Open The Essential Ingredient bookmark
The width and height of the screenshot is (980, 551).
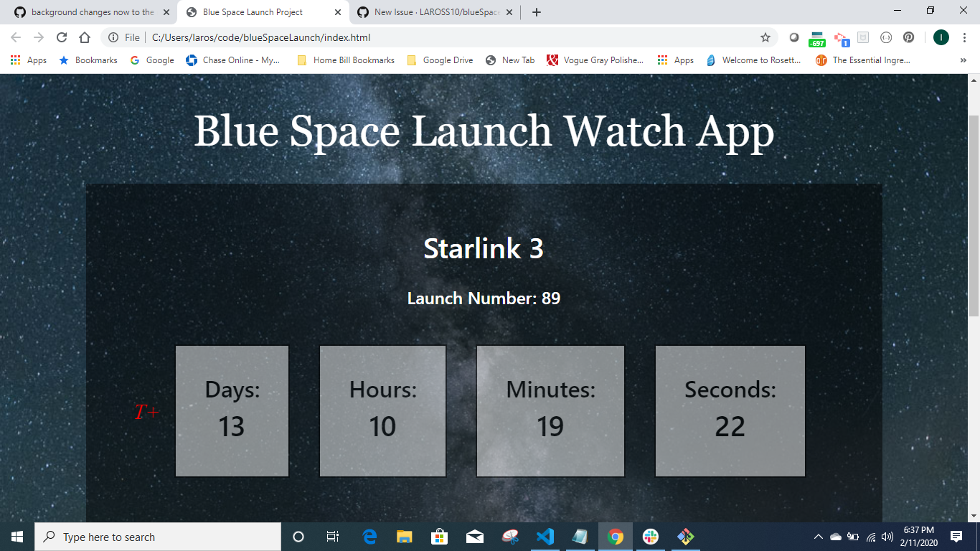pyautogui.click(x=863, y=60)
